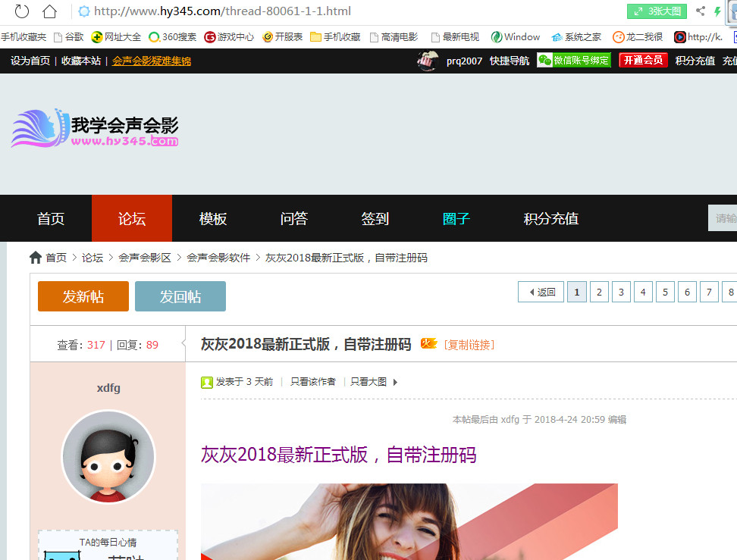Click 只看该作者 filter link
This screenshot has height=560, width=737.
point(313,382)
